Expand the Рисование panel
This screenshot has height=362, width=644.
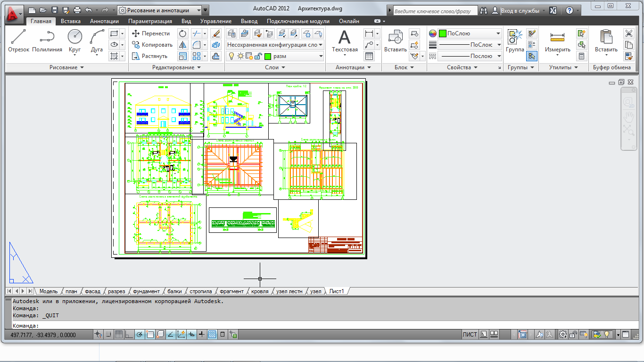point(66,67)
